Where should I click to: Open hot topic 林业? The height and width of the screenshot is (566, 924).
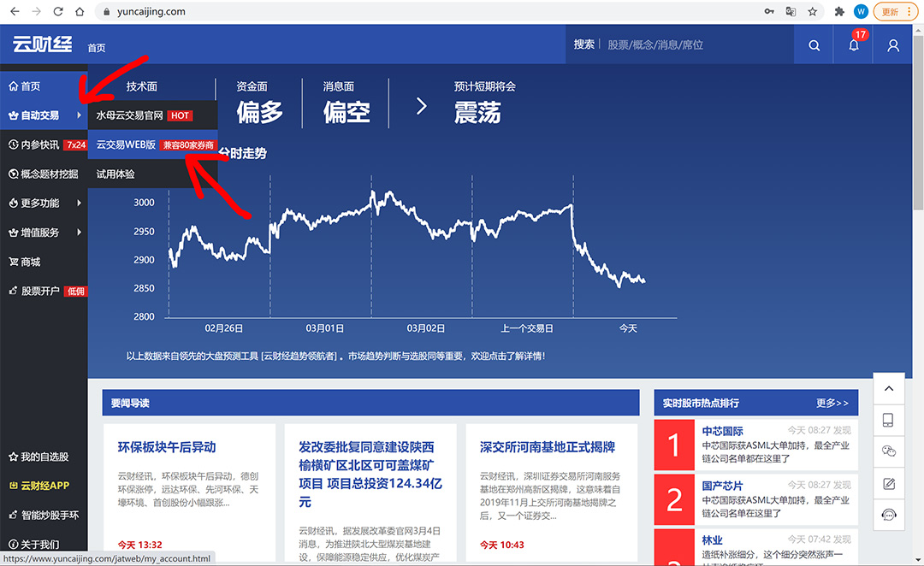pos(712,540)
